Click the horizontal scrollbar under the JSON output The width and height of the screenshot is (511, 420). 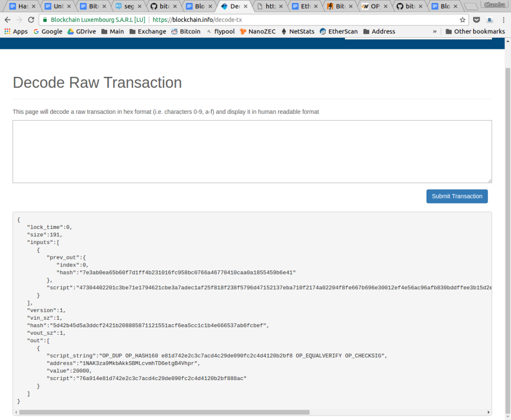pos(164,413)
